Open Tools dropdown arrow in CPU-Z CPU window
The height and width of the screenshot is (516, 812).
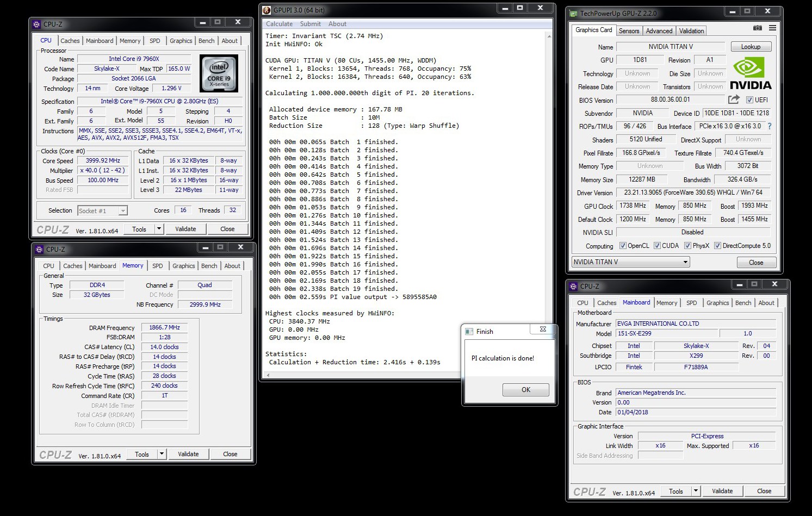(159, 229)
